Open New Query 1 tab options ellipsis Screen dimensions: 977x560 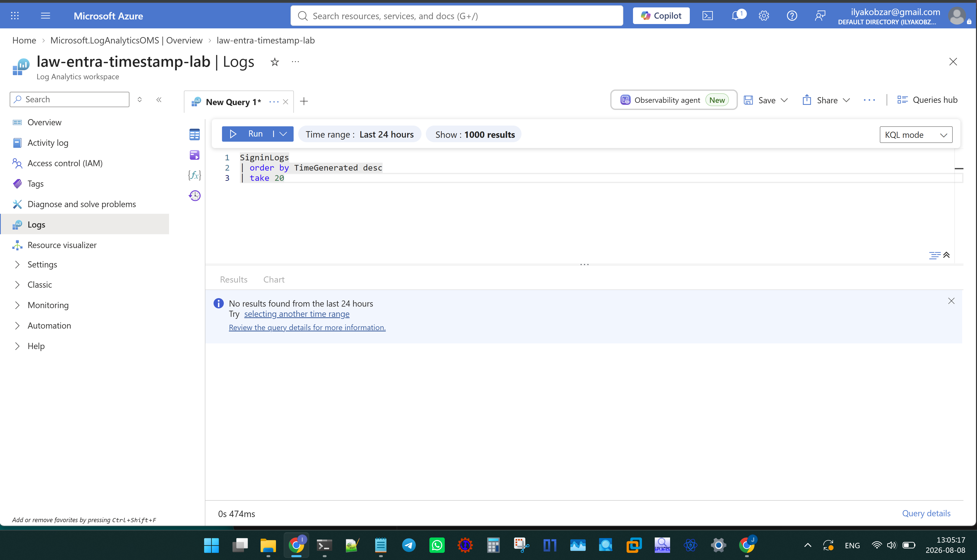273,102
